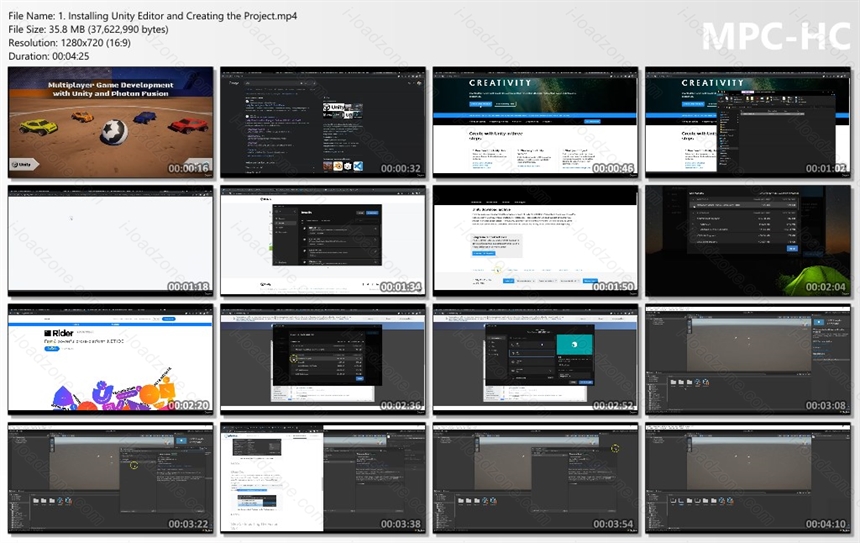Image resolution: width=860 pixels, height=543 pixels.
Task: Open the thumbnail stamped 00:00:46
Action: point(535,122)
